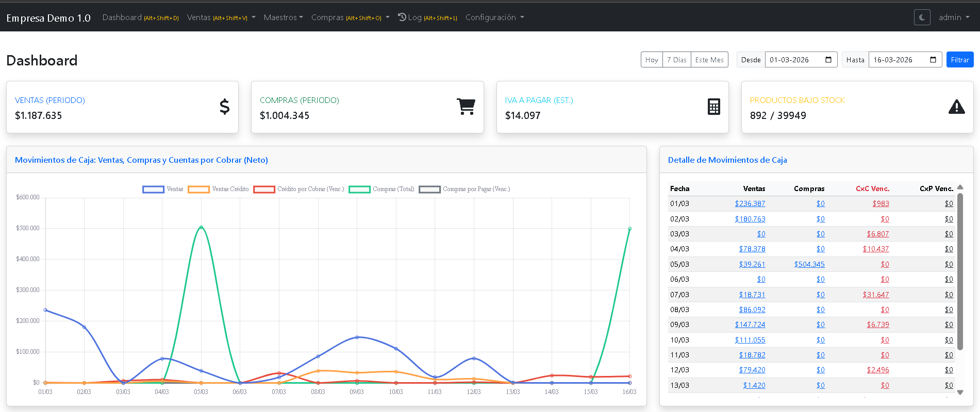Click the IVA A PAGAR (EST.) title
Image resolution: width=980 pixels, height=412 pixels.
539,100
